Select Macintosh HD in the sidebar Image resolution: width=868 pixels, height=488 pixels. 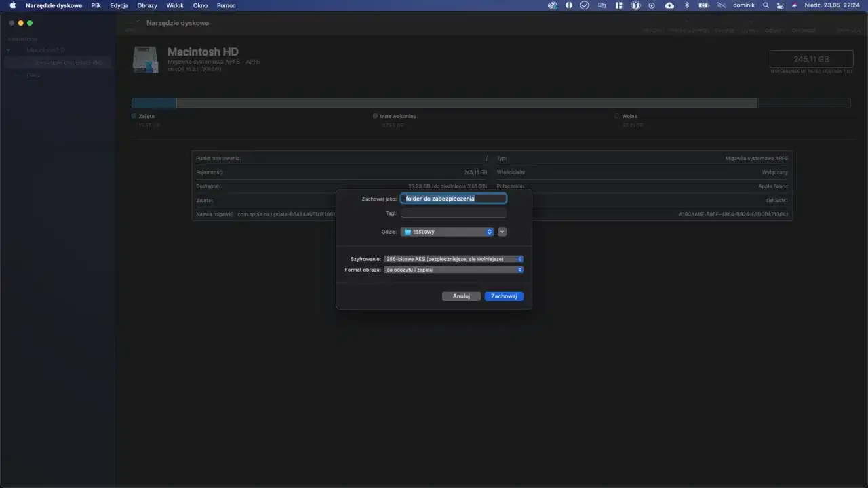[46, 50]
